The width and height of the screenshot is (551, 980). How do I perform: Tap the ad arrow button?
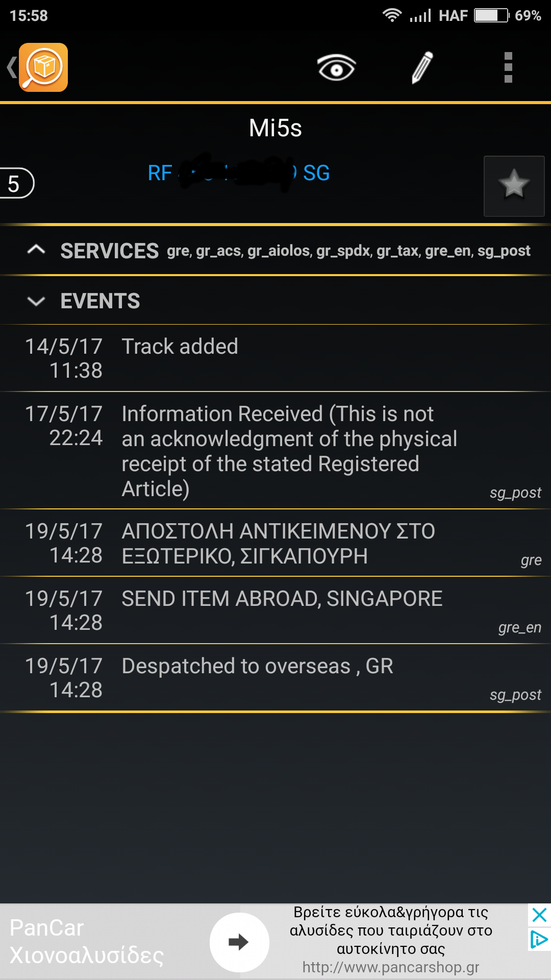point(239,942)
